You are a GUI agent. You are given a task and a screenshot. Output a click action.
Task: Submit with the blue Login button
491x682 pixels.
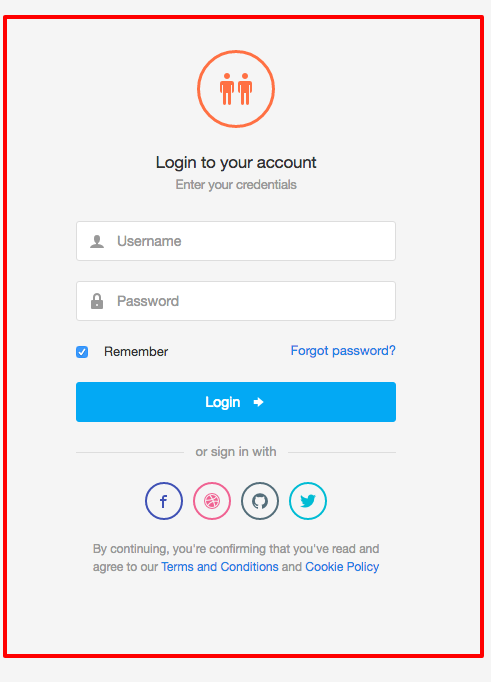pos(236,402)
